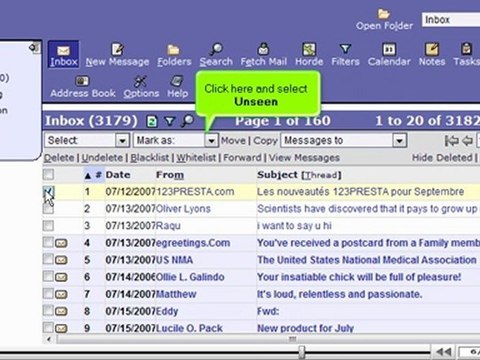Open the Select dropdown
Viewport: 480px width, 360px height.
(x=87, y=140)
